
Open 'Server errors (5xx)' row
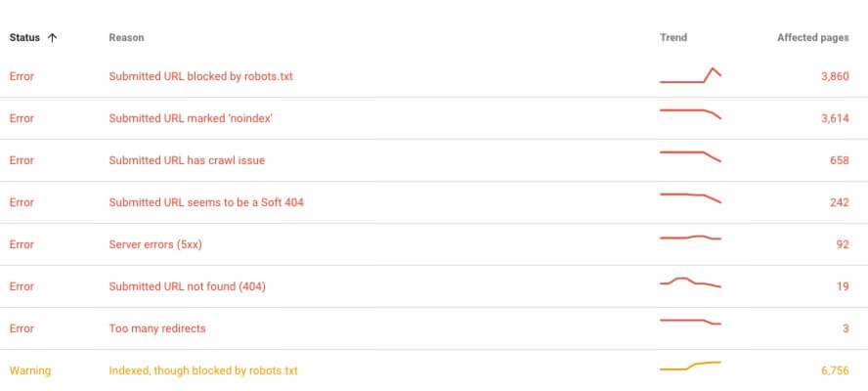(x=434, y=244)
